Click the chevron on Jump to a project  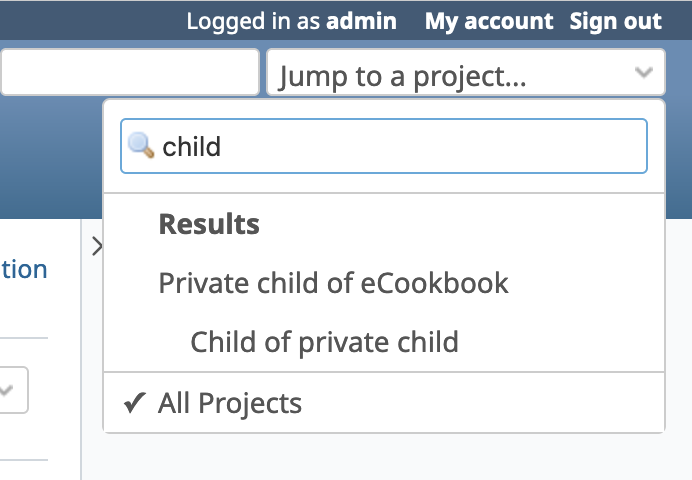click(x=643, y=71)
